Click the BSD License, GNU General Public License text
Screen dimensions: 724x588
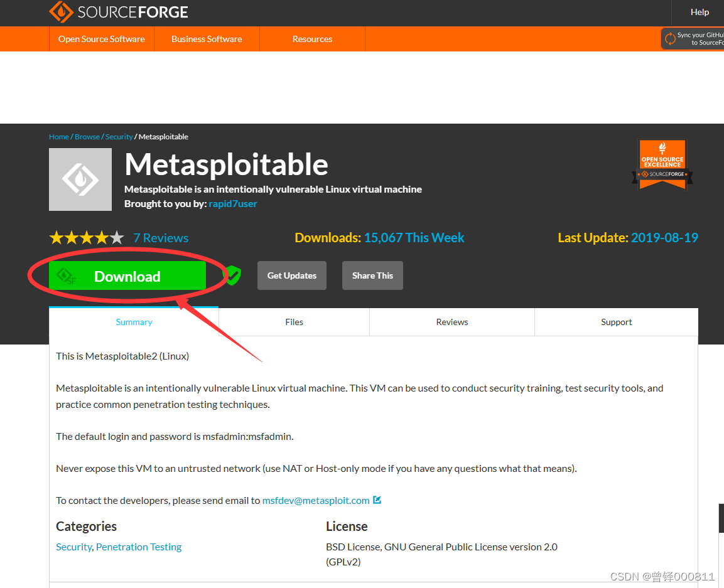tap(441, 554)
